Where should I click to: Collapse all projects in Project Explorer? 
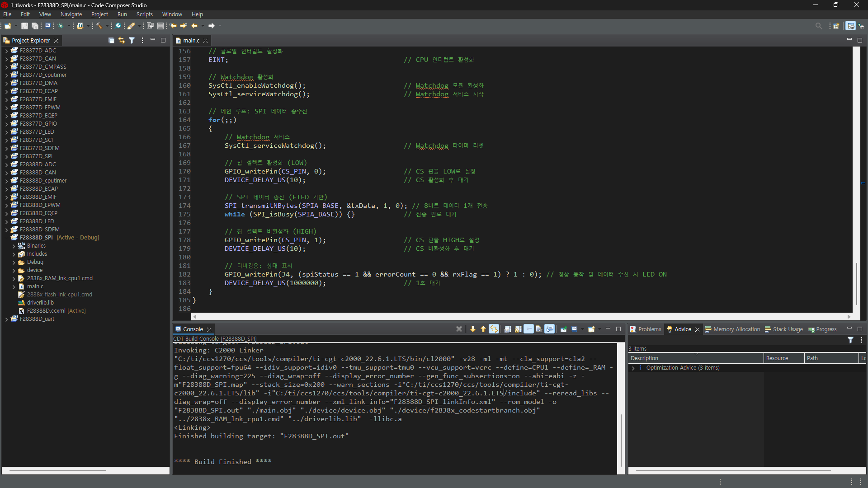point(111,40)
